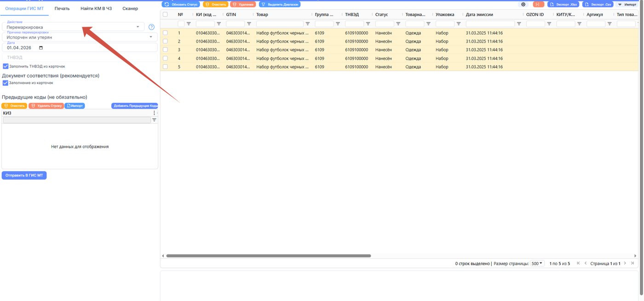Open the calendar icon in the Дата field
Viewport: 644px width, 301px height.
(x=41, y=48)
